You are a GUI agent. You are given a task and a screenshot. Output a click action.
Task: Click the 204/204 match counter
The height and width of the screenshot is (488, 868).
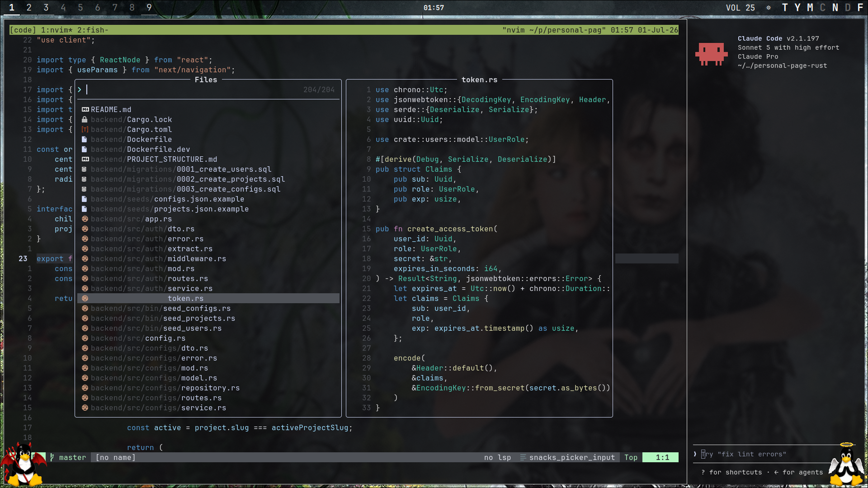pyautogui.click(x=319, y=90)
